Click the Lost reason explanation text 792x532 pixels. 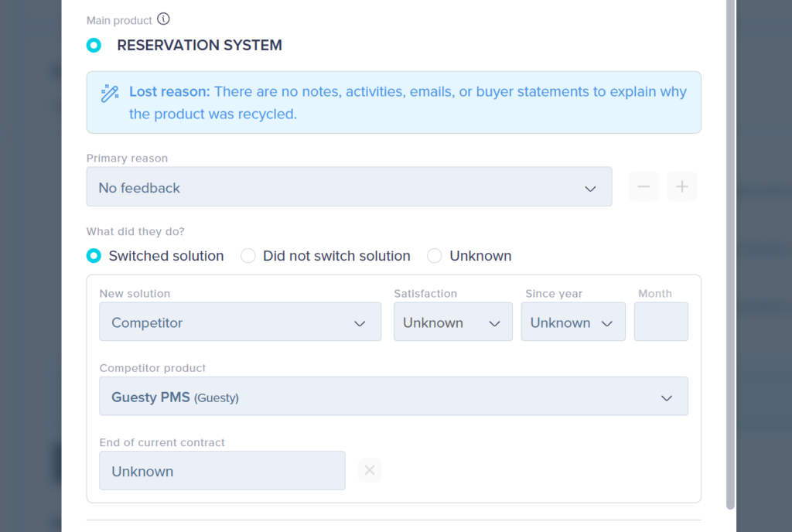pyautogui.click(x=408, y=103)
